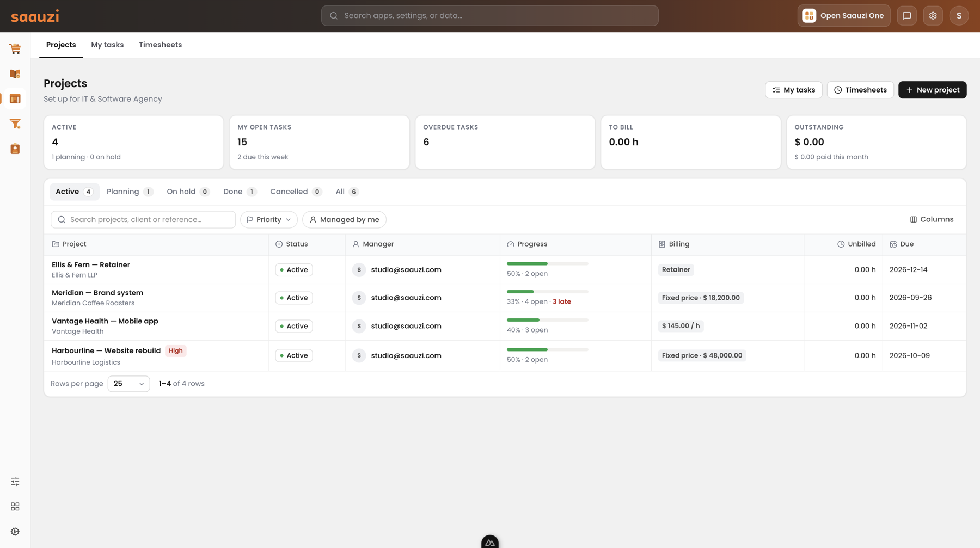Click the Overdue Tasks summary card

[505, 143]
